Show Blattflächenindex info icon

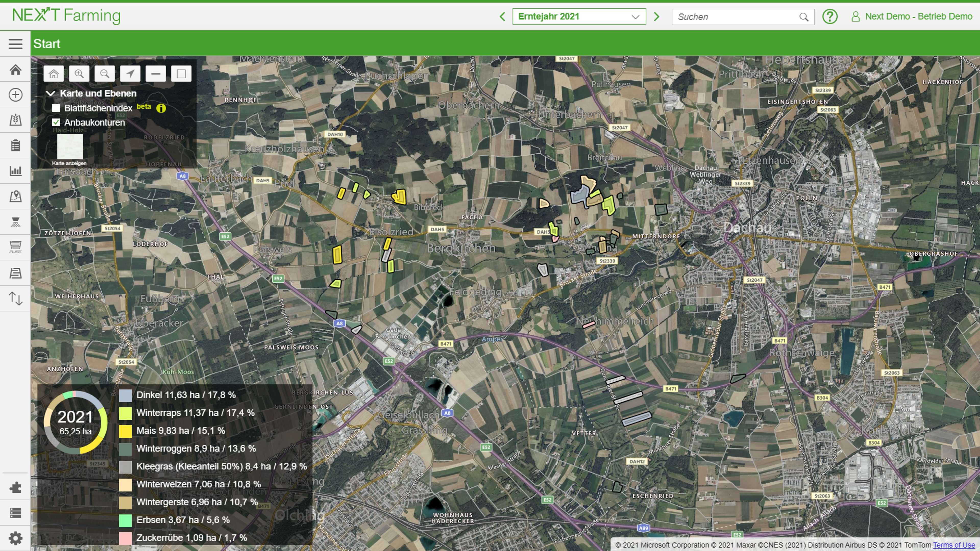(161, 109)
